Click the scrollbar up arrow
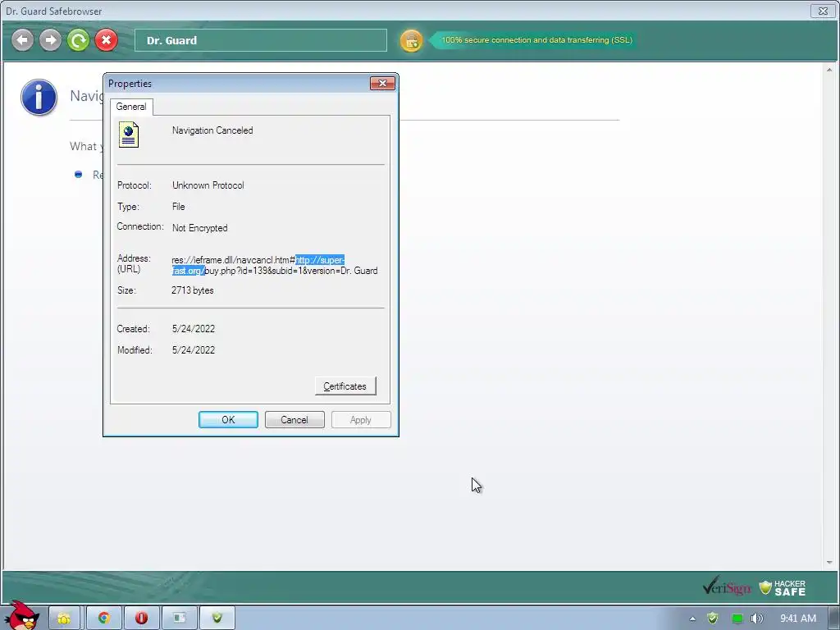The image size is (840, 630). click(829, 70)
